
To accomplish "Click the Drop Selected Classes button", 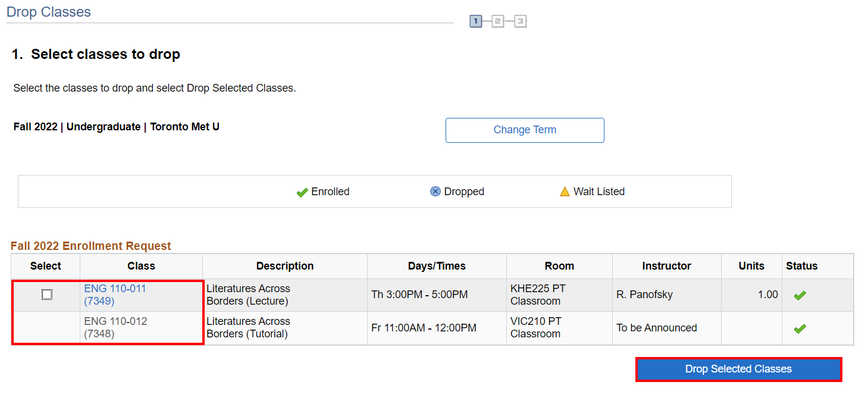I will coord(738,369).
